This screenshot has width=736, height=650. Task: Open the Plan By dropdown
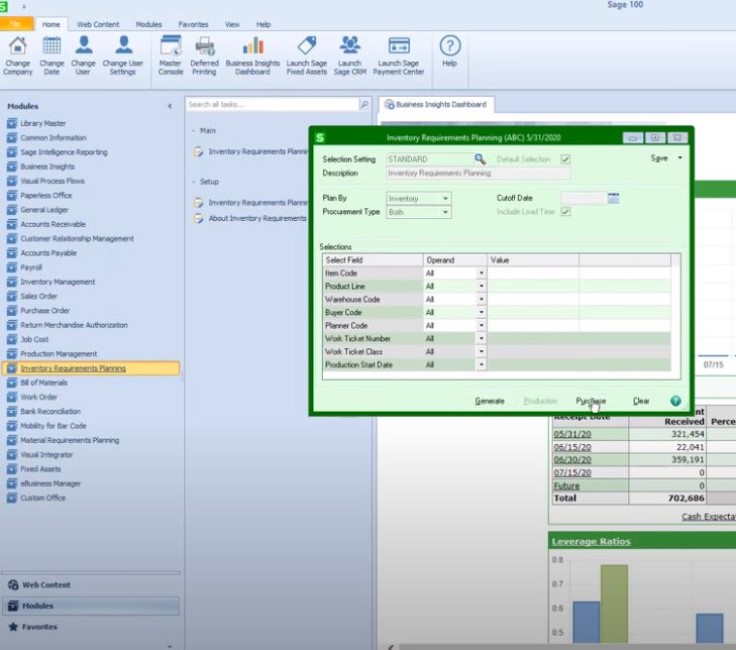pyautogui.click(x=445, y=199)
